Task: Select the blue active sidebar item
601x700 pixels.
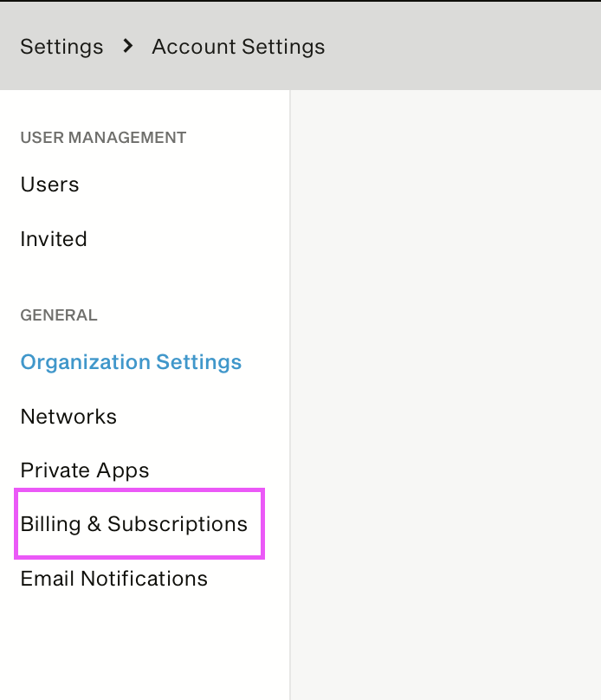Action: [131, 362]
